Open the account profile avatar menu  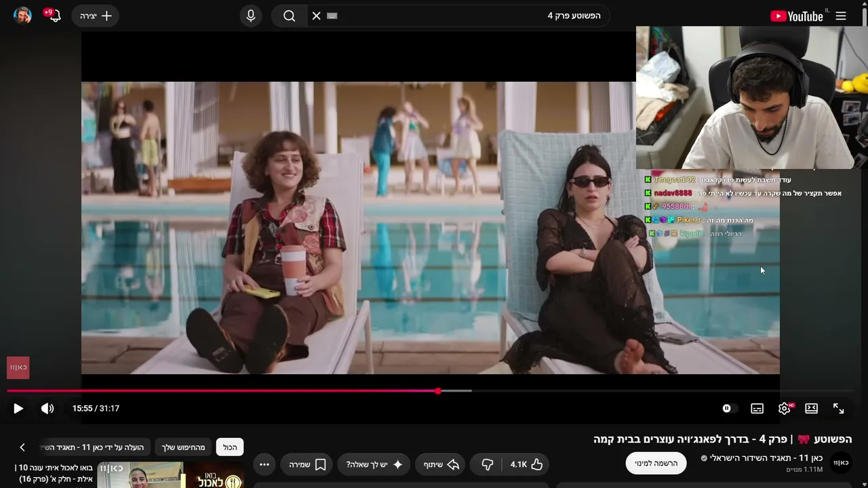coord(23,16)
